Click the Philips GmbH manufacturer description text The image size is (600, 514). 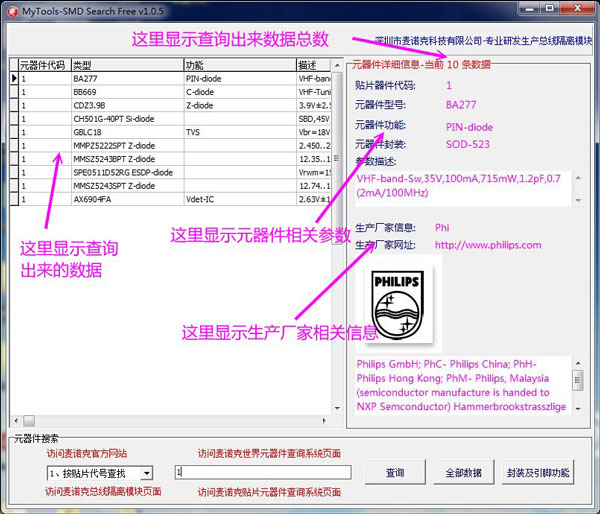[x=461, y=385]
